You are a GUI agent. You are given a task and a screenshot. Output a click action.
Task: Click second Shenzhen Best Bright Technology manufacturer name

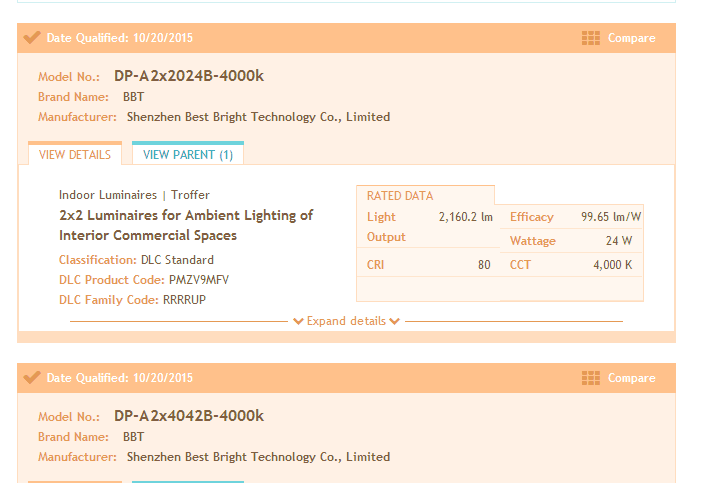tap(259, 457)
